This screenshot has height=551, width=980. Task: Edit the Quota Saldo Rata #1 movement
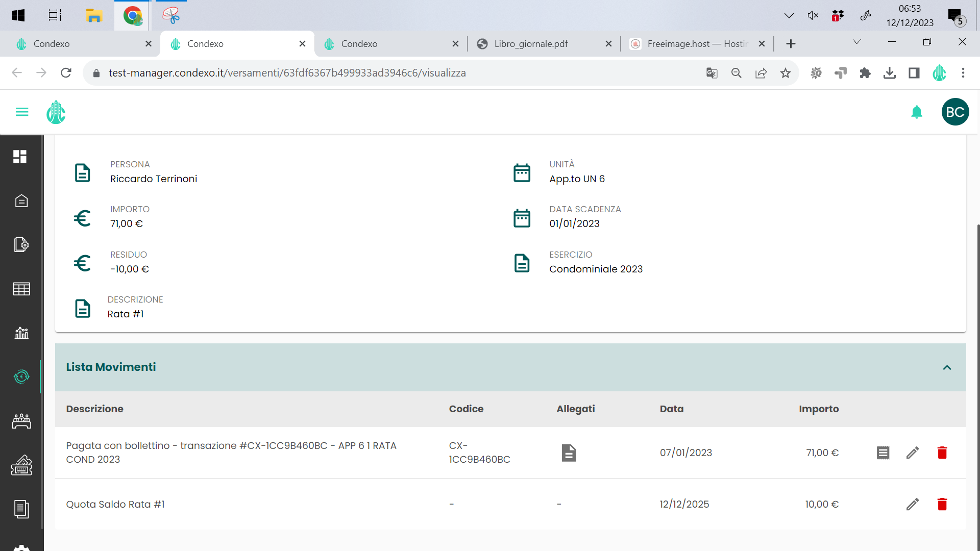point(913,504)
